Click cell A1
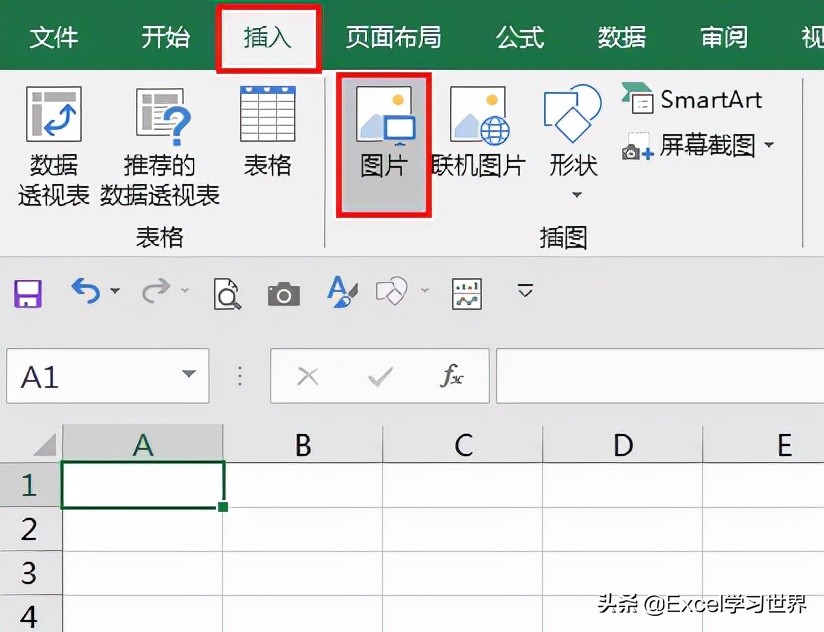 [143, 485]
